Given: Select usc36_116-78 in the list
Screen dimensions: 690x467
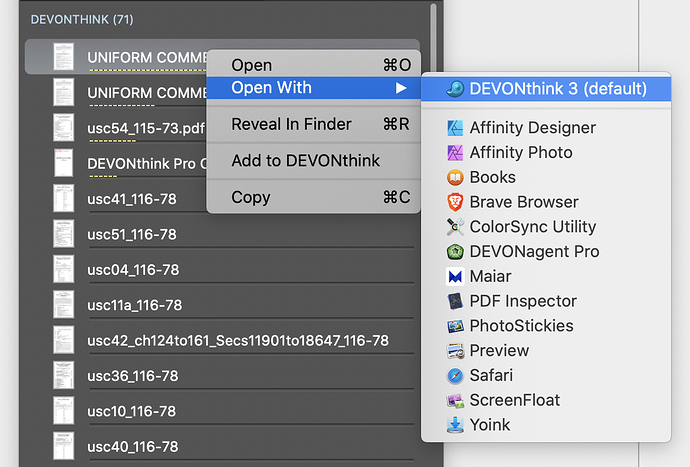Looking at the screenshot, I should [222, 375].
